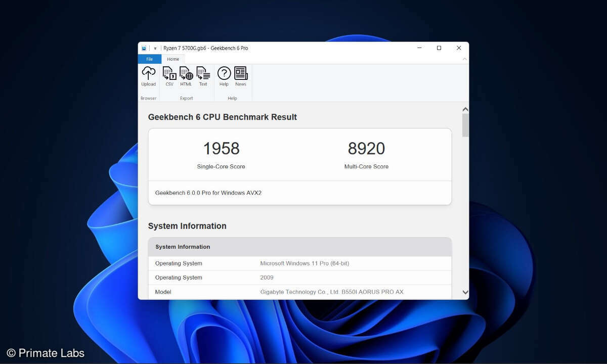Screen dimensions: 607x364
Task: Click the Multi-Core Score label
Action: 366,166
